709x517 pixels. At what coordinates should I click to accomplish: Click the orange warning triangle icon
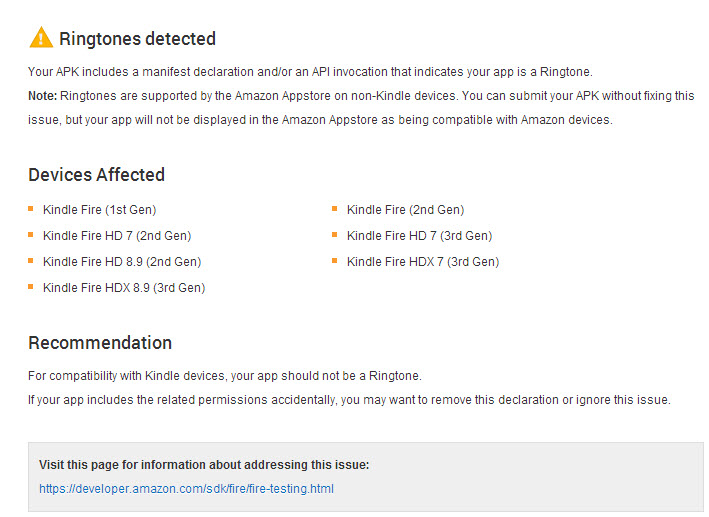pyautogui.click(x=40, y=38)
